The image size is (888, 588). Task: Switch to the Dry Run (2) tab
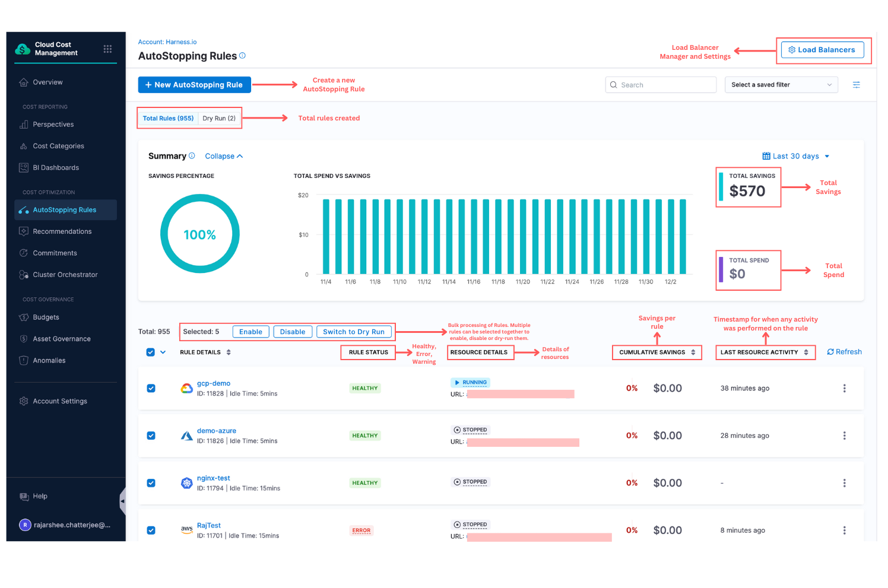(219, 118)
